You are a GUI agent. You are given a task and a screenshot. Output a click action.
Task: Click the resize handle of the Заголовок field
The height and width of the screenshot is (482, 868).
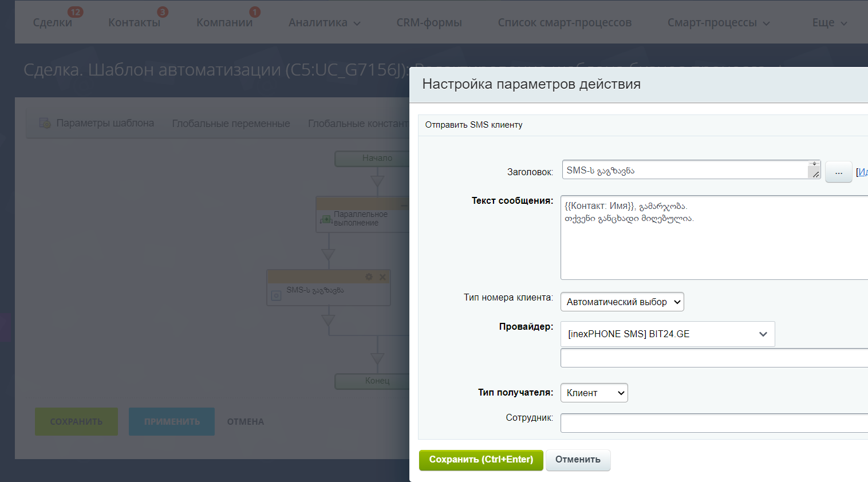(x=815, y=173)
